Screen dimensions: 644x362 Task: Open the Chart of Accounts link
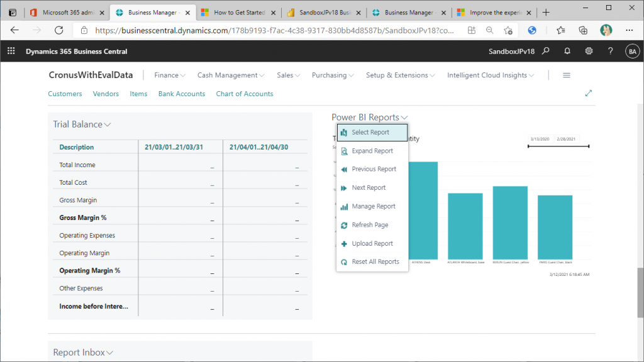coord(245,94)
